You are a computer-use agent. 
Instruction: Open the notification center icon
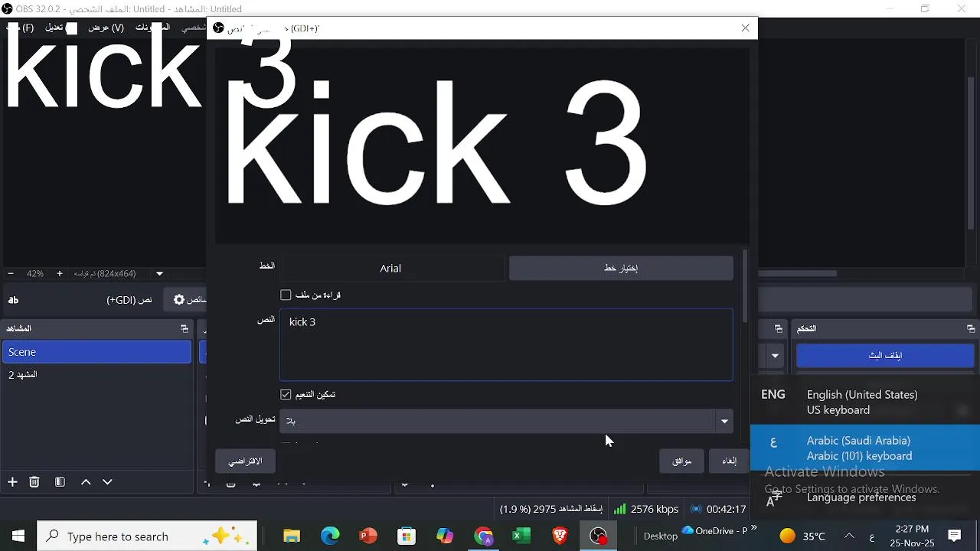(x=955, y=536)
